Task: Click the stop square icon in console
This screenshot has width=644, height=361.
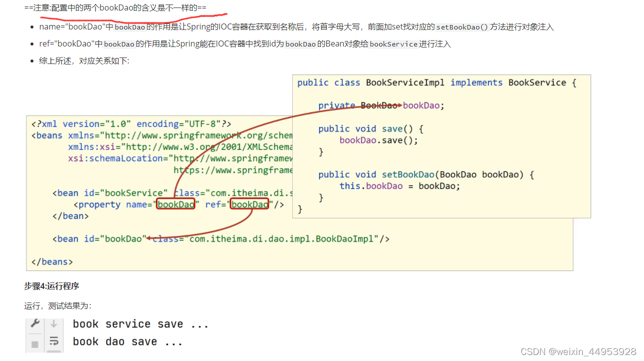Action: (x=35, y=344)
